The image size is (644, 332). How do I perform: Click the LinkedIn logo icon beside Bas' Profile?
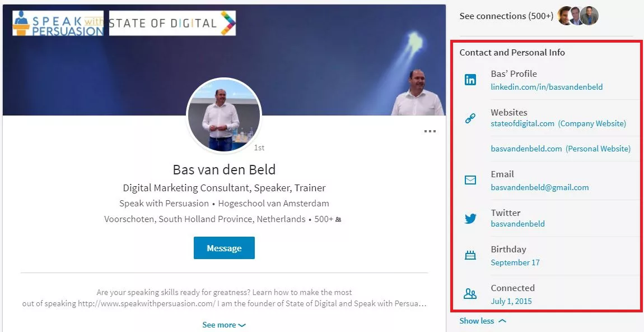point(470,80)
